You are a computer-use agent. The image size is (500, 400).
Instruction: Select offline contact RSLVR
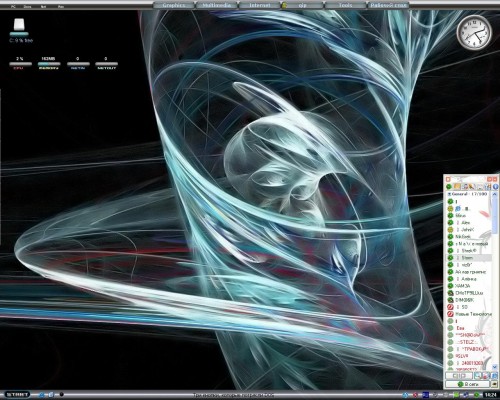[x=469, y=356]
